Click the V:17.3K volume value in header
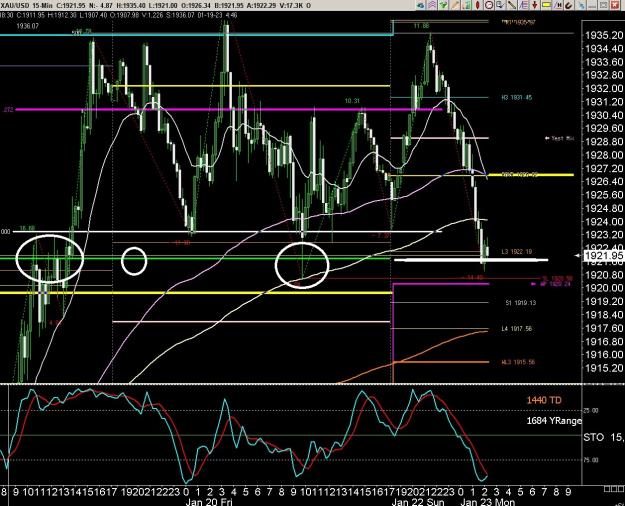625x506 pixels. [x=293, y=5]
